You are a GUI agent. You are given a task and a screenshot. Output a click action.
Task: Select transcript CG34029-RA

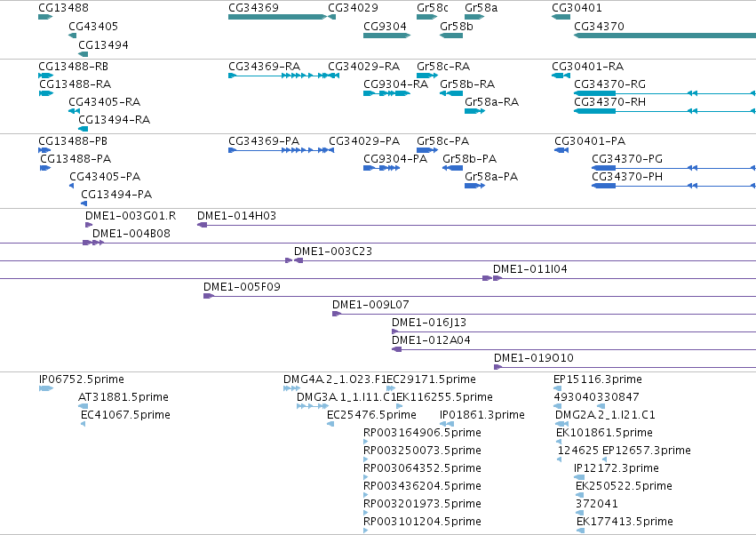(x=363, y=66)
